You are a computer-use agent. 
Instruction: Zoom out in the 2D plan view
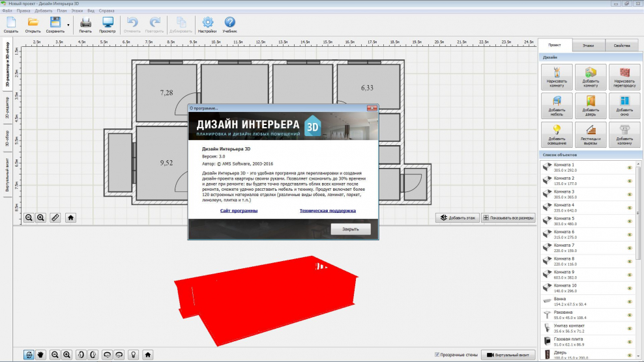29,217
